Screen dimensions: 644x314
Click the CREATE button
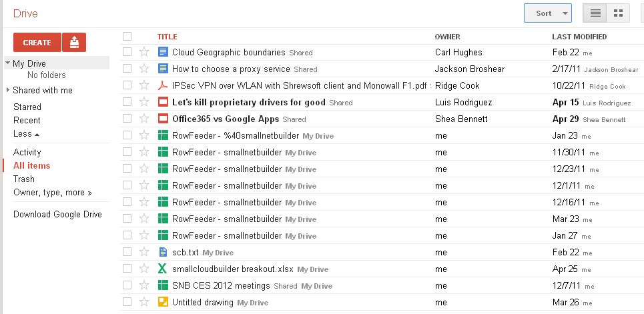coord(37,42)
